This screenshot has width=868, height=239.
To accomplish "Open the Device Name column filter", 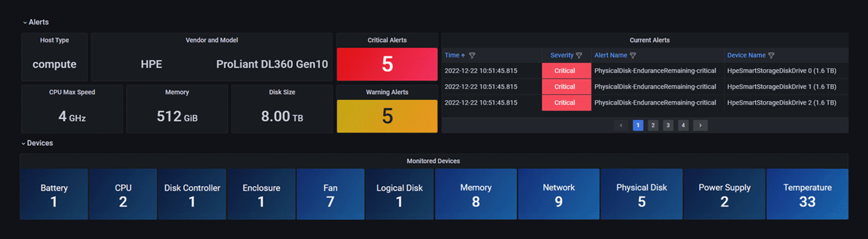I will point(771,56).
